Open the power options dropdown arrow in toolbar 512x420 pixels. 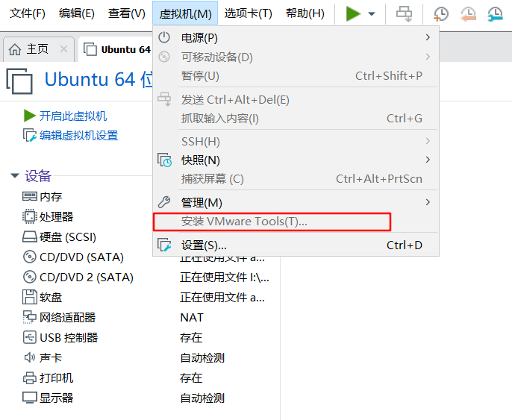click(371, 14)
